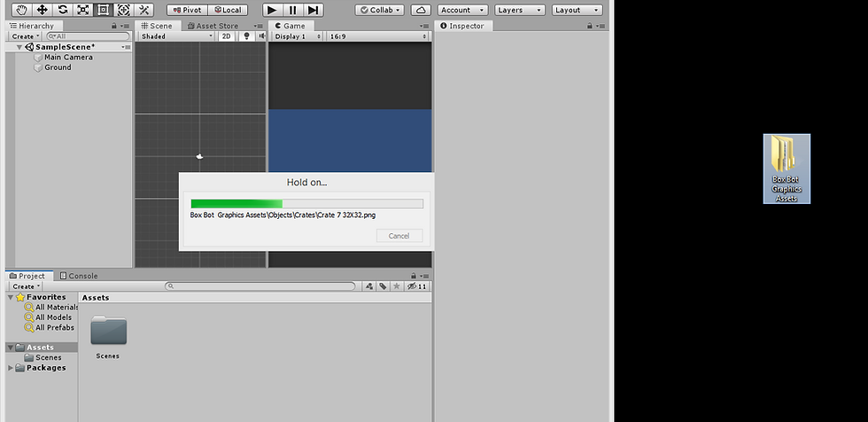Toggle scene lighting
The height and width of the screenshot is (422, 868).
[246, 36]
